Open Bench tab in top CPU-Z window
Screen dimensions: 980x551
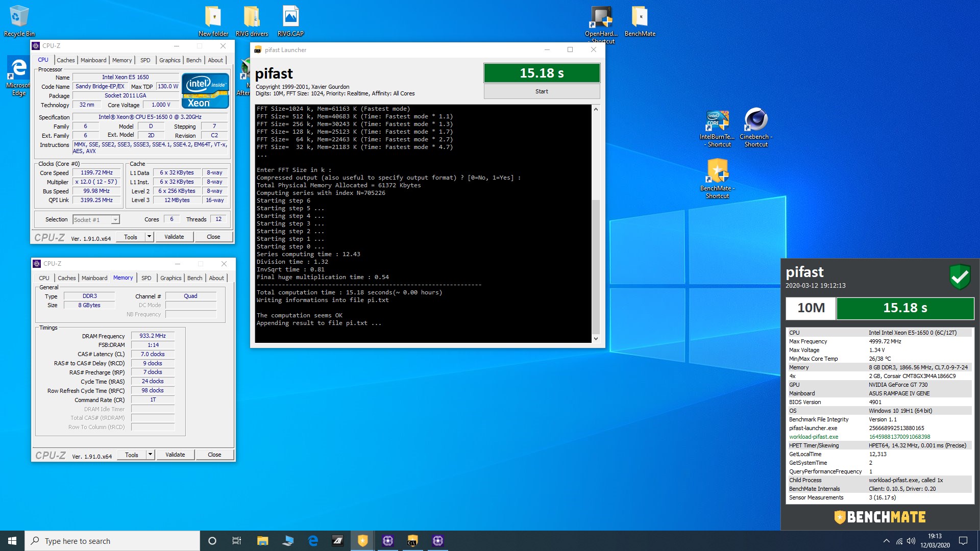tap(193, 60)
